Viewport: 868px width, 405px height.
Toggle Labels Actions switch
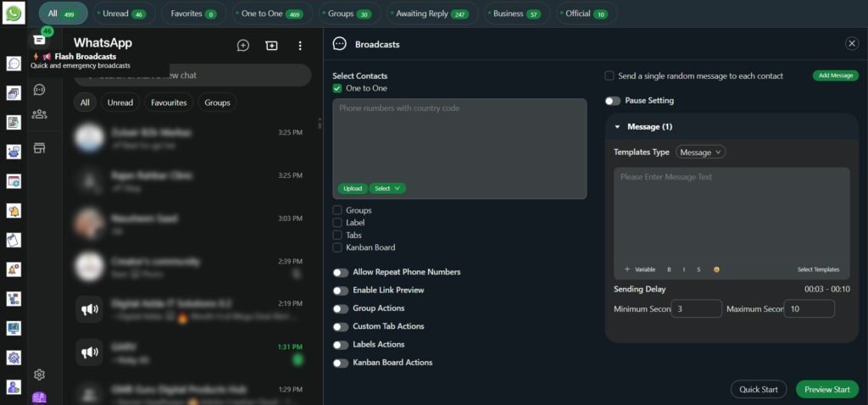coord(341,345)
